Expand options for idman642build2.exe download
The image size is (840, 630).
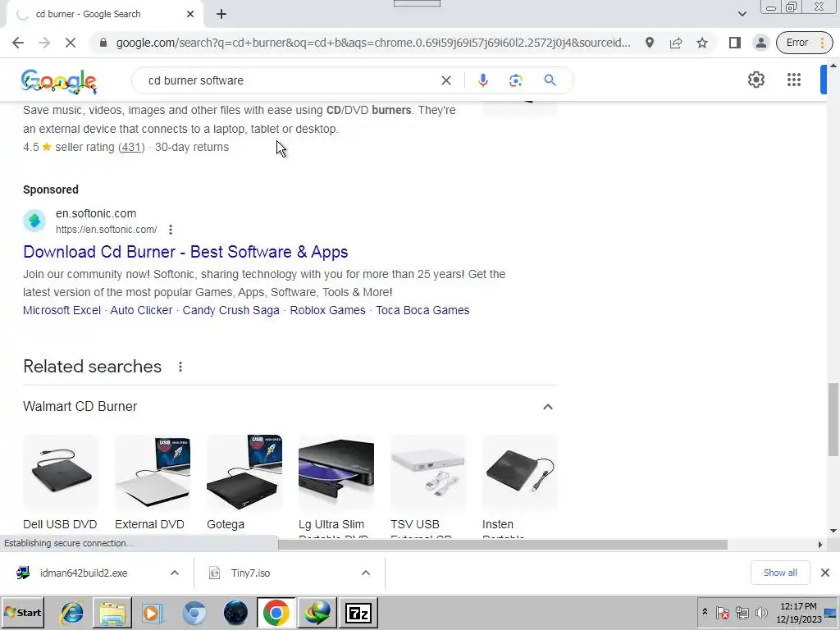point(175,573)
